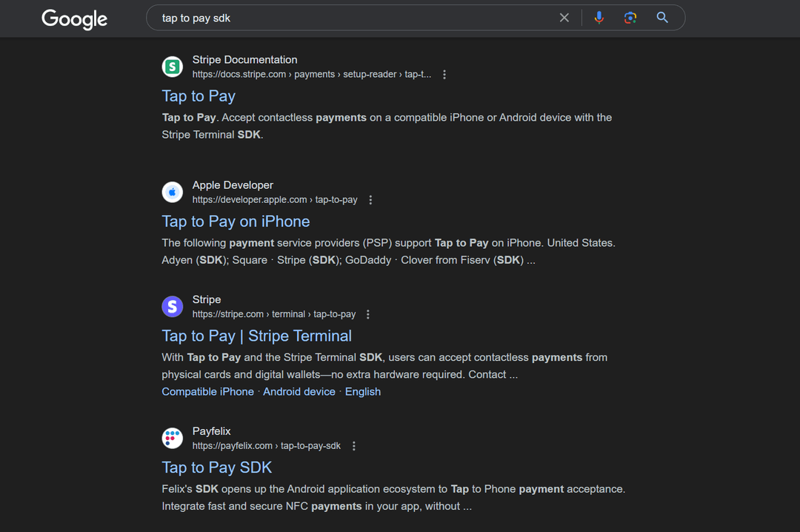
Task: Clear the search query with X icon
Action: point(564,18)
